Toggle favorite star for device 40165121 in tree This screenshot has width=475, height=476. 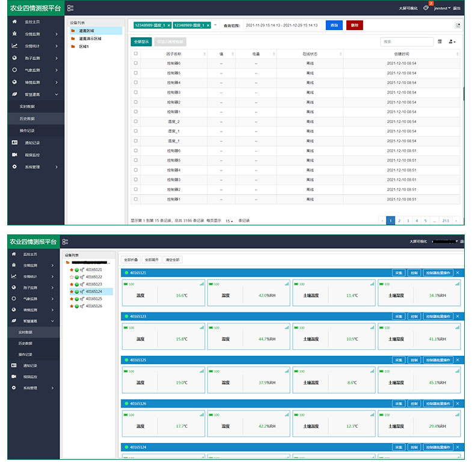coord(72,270)
